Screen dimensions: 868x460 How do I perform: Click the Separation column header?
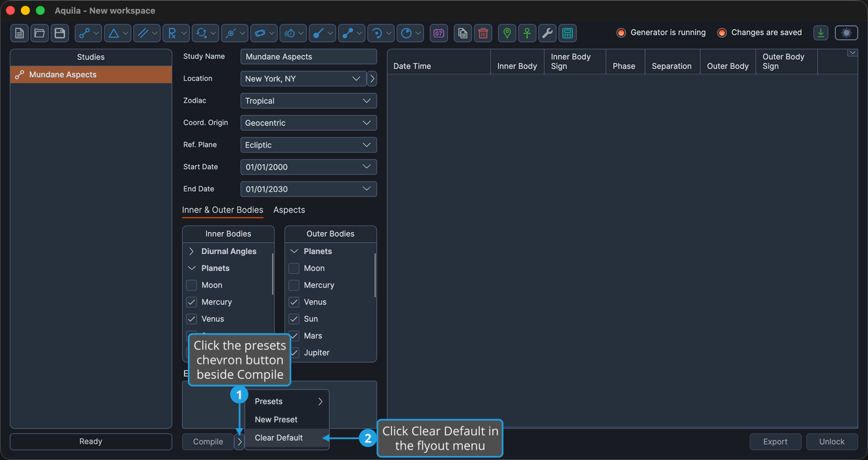point(672,62)
